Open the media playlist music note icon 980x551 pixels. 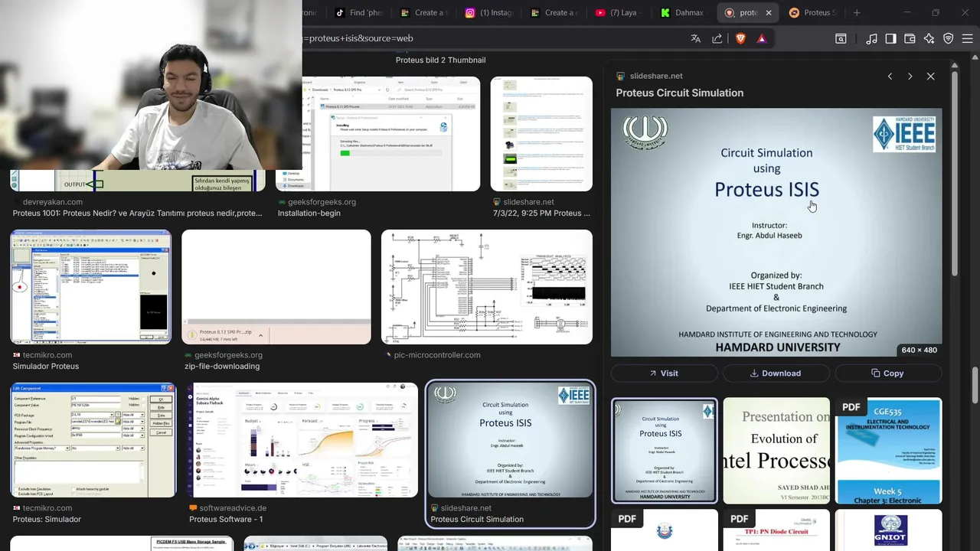[x=871, y=38]
